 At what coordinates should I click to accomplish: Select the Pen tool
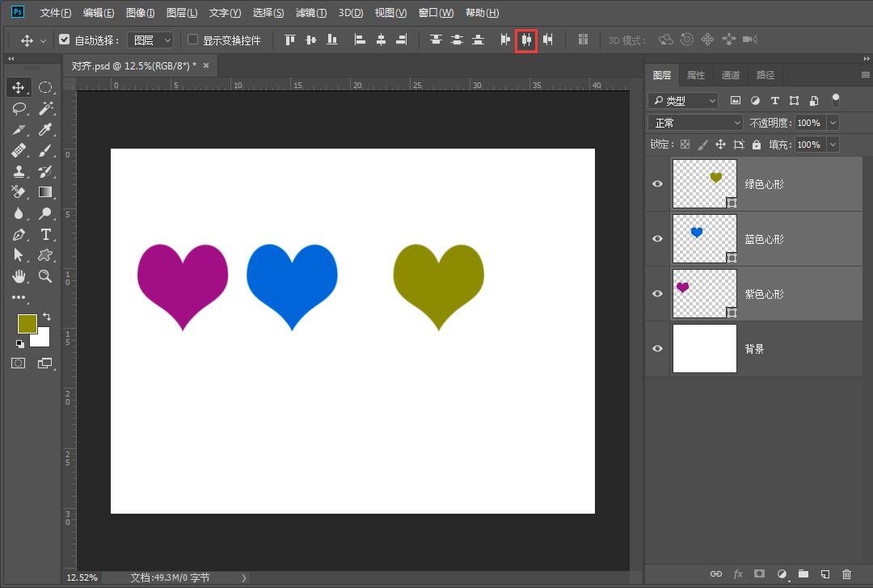[x=19, y=234]
